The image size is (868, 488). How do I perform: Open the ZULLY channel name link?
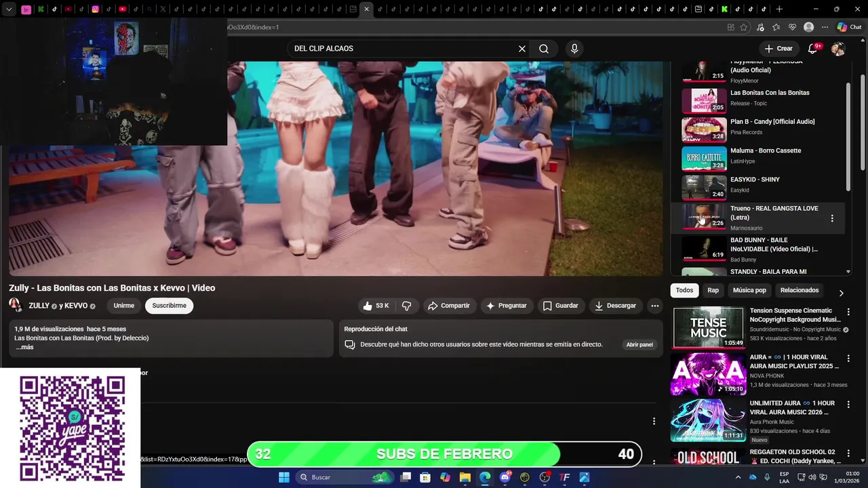click(x=39, y=306)
